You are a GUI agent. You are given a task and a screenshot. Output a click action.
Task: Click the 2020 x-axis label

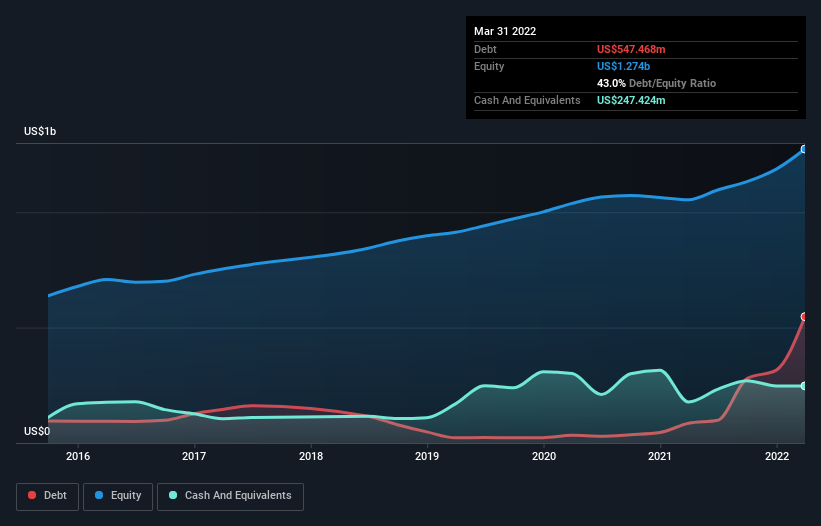point(544,456)
